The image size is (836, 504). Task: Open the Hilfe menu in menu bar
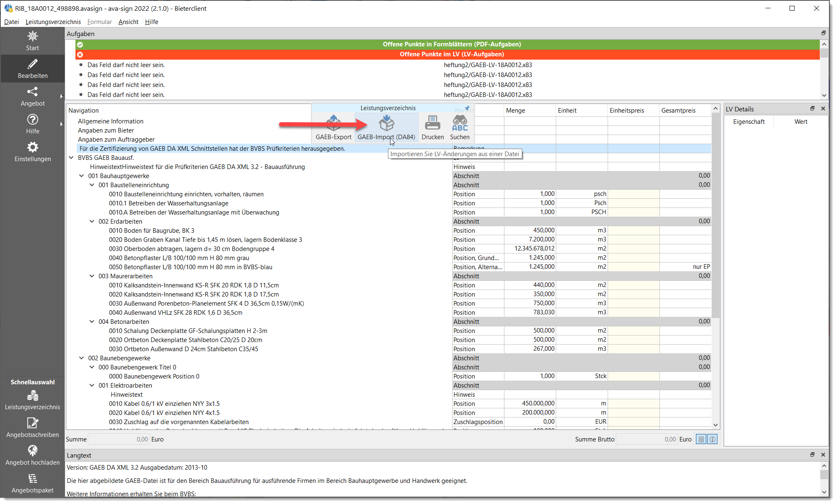click(x=152, y=22)
